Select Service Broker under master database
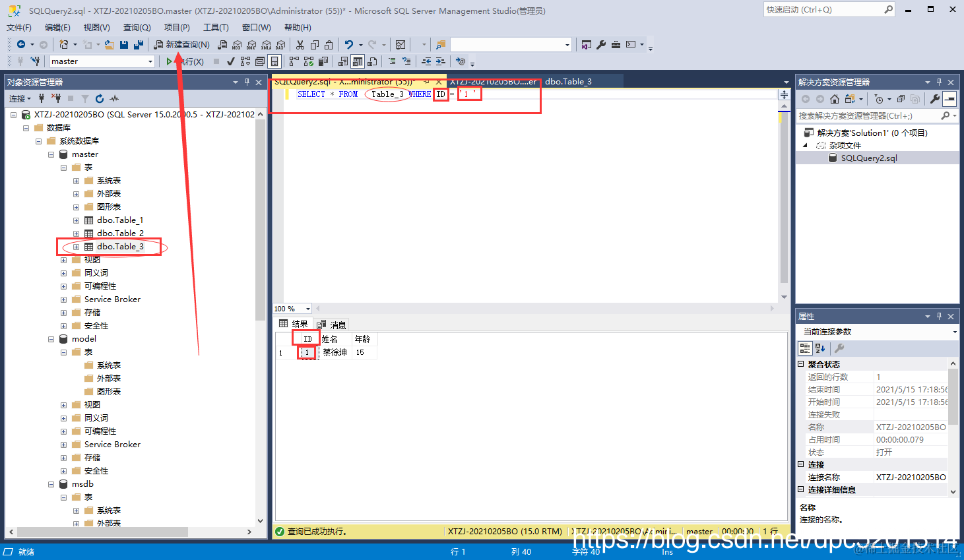Screen dimensions: 964x560 pos(112,299)
